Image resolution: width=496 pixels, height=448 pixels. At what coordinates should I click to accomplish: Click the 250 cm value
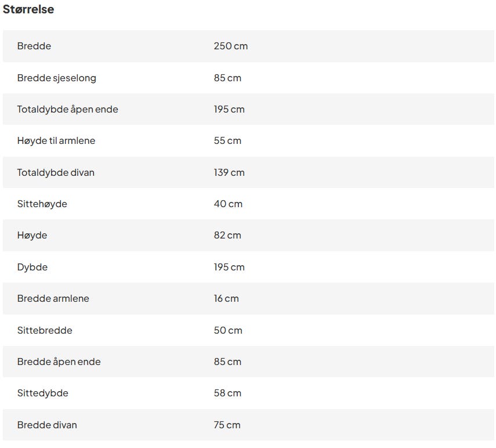click(x=230, y=46)
